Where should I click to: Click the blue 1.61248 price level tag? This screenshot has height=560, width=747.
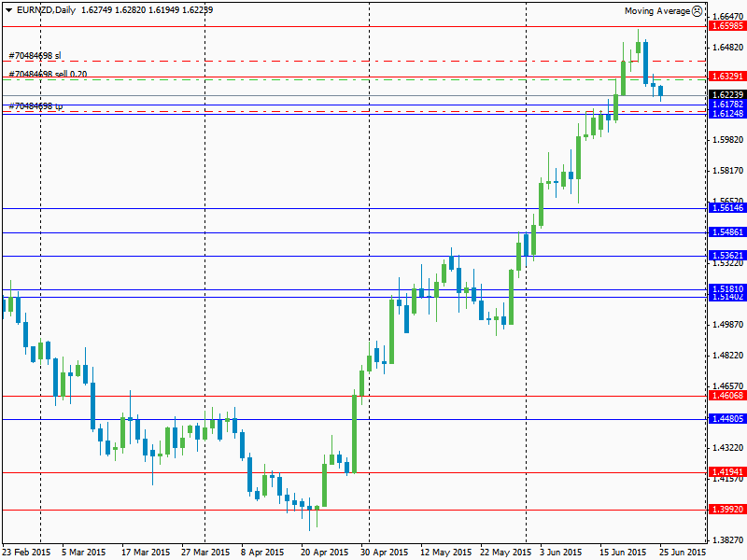click(x=727, y=113)
